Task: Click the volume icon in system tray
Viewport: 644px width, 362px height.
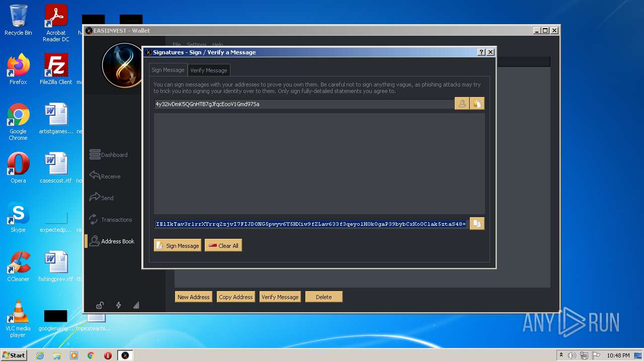Action: pos(572,355)
